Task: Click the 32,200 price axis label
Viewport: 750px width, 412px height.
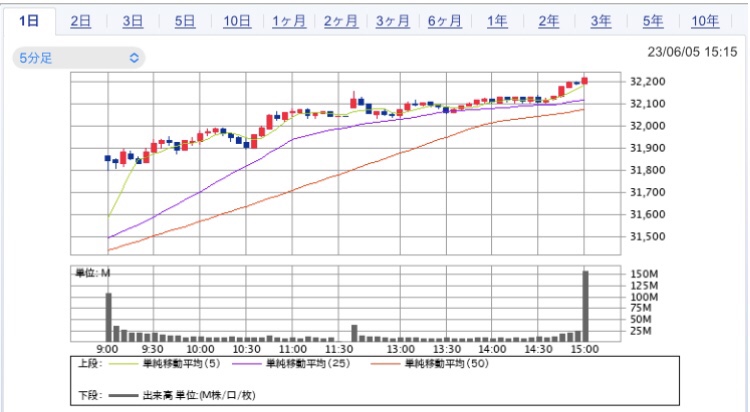Action: [x=648, y=81]
